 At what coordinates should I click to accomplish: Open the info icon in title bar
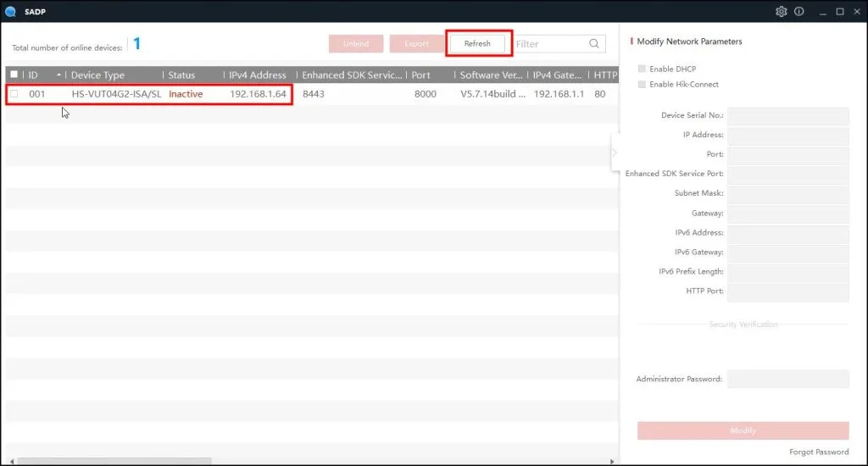coord(798,11)
